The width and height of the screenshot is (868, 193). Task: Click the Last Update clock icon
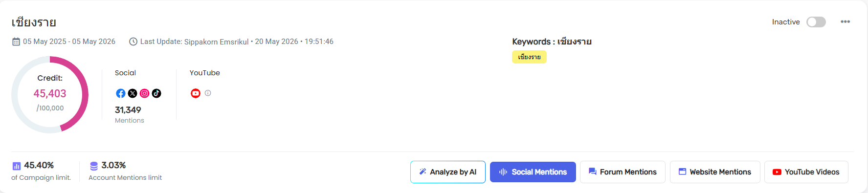[x=133, y=42]
